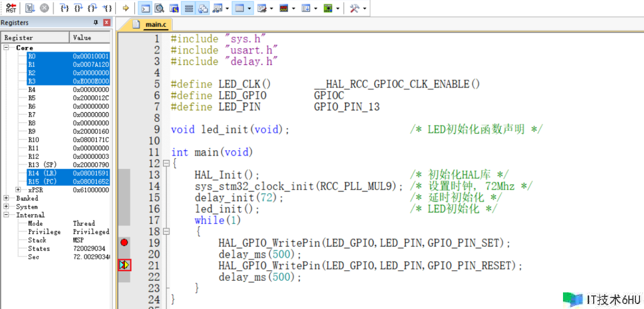Click the Reset CPU (RST) icon
This screenshot has width=644, height=309.
[x=11, y=8]
